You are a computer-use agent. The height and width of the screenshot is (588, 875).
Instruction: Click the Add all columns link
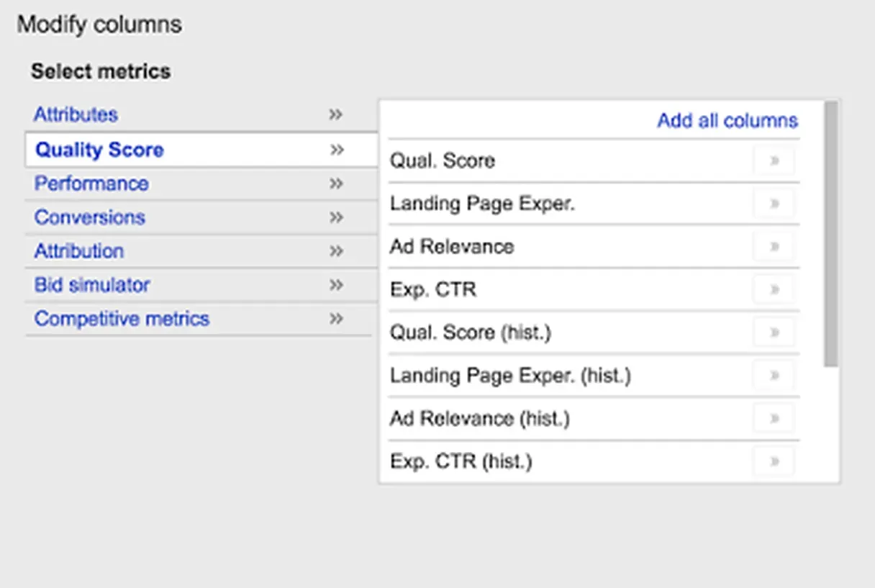point(727,120)
